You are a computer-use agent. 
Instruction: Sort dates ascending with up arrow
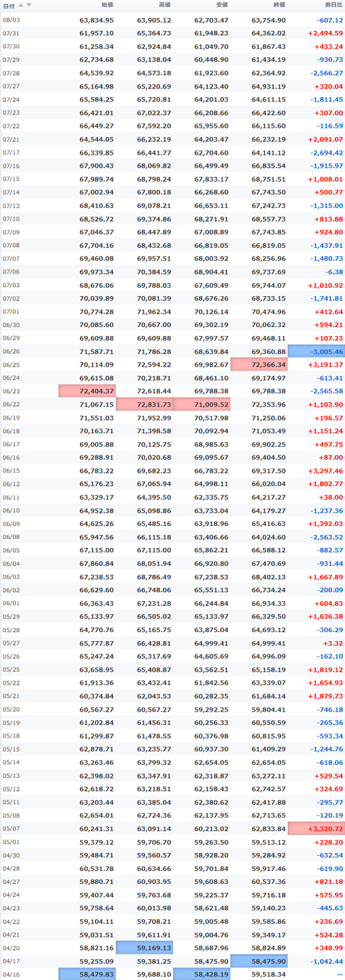pyautogui.click(x=21, y=5)
